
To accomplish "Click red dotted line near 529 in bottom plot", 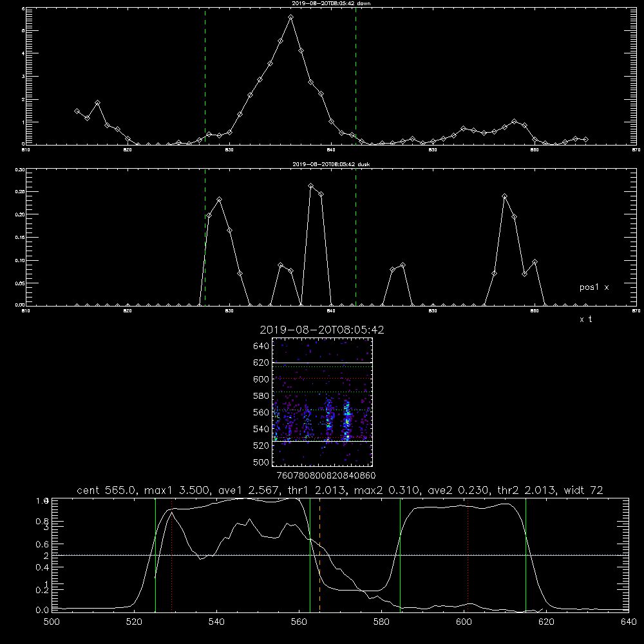I will click(x=172, y=554).
